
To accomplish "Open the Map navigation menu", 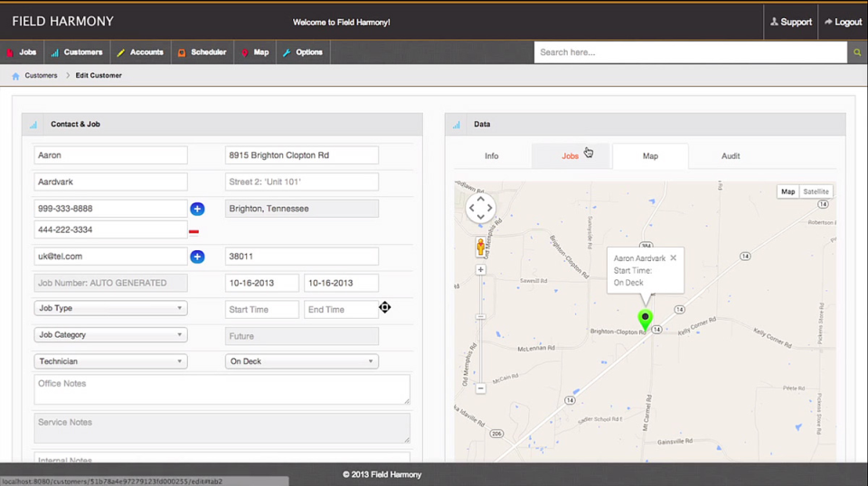I will (255, 52).
